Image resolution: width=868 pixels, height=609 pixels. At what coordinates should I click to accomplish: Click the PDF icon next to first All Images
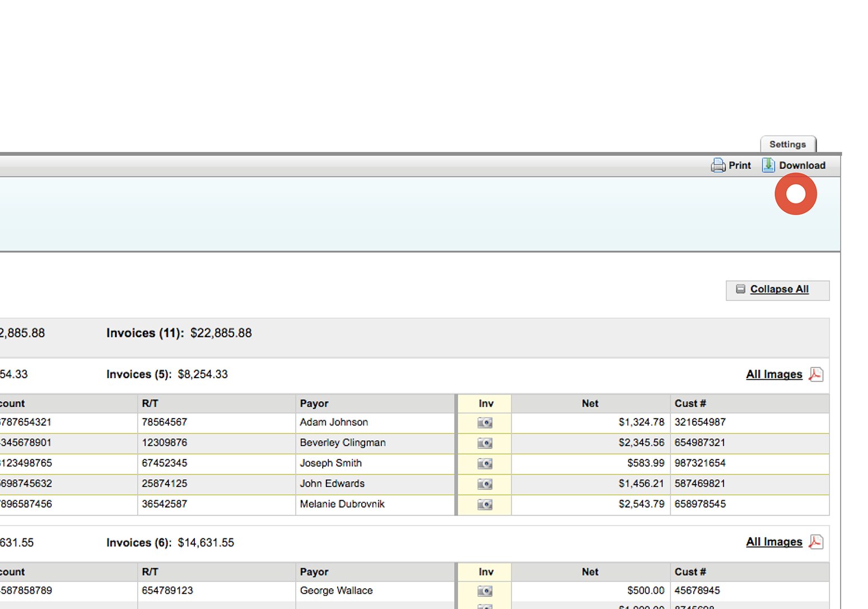816,374
